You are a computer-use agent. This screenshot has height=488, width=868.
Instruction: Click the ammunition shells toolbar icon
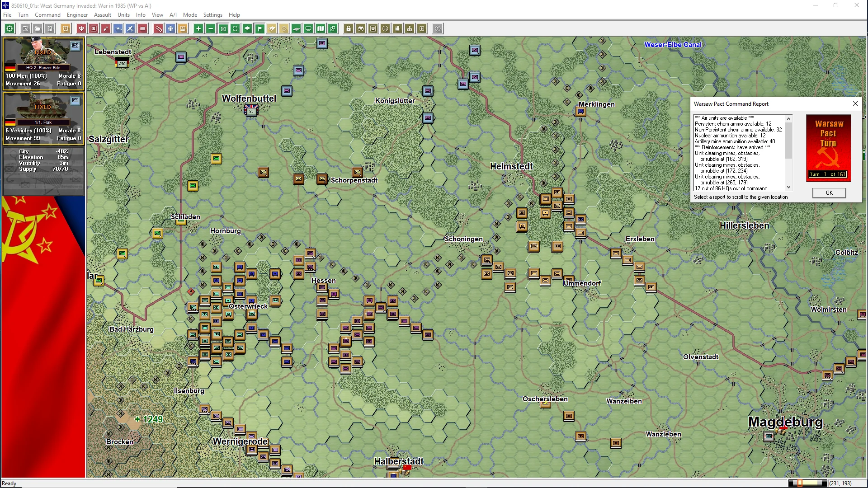(x=397, y=28)
